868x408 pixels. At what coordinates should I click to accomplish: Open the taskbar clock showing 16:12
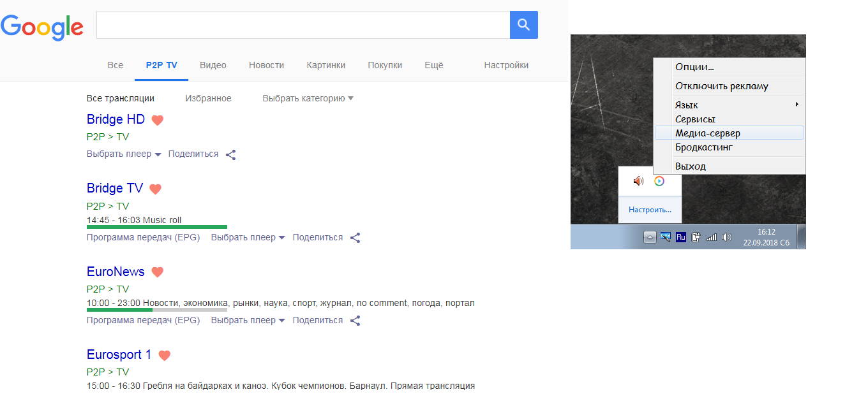(x=766, y=237)
